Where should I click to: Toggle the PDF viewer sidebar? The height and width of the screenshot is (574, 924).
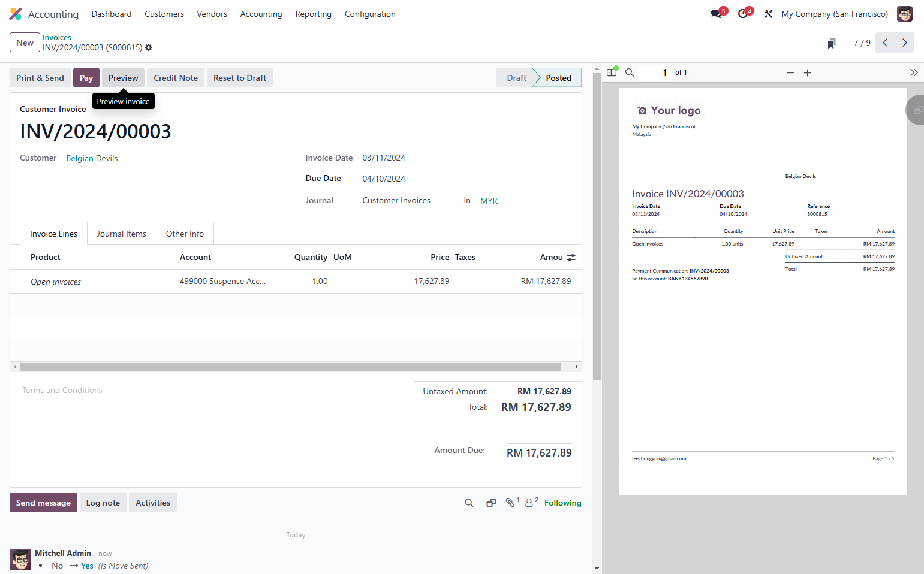point(612,72)
